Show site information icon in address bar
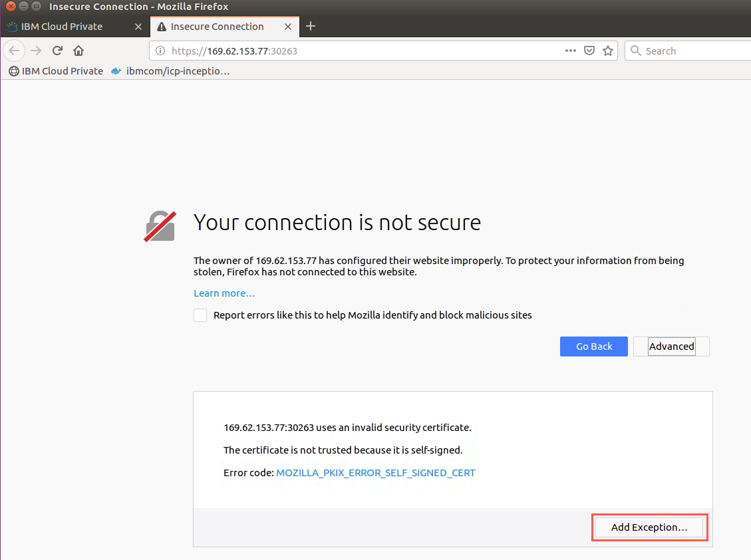 [x=160, y=51]
